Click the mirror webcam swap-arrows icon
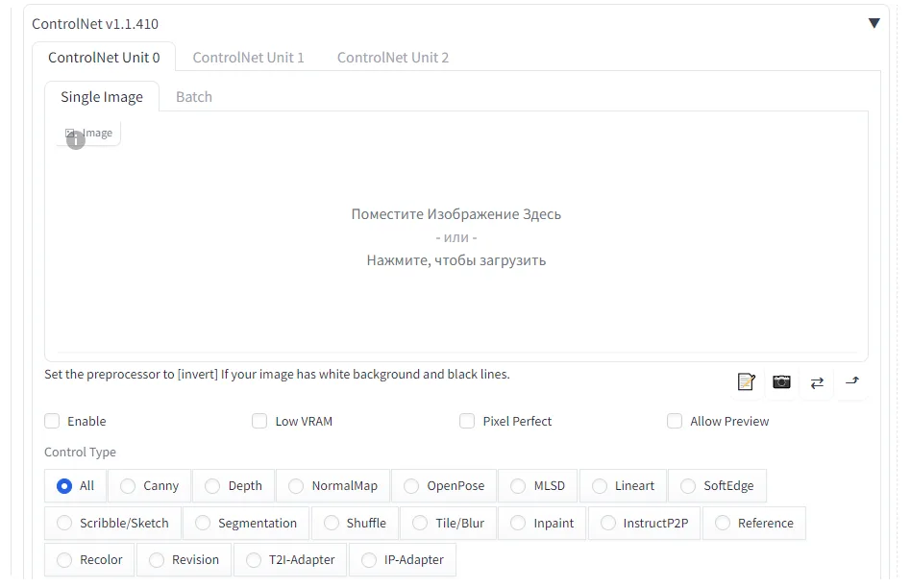This screenshot has height=588, width=911. 817,382
